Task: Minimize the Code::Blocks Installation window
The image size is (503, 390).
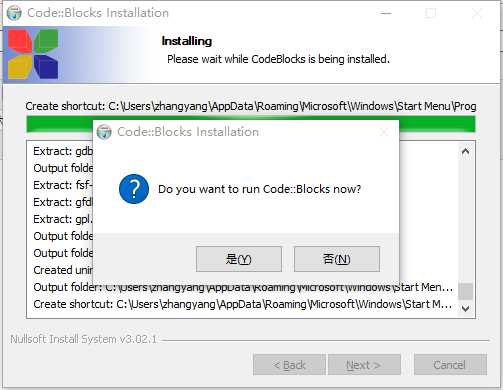Action: click(x=386, y=13)
